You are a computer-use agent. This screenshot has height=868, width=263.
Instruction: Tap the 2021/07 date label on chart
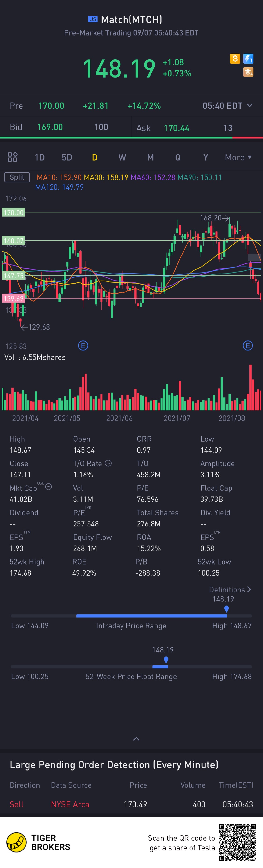click(177, 418)
